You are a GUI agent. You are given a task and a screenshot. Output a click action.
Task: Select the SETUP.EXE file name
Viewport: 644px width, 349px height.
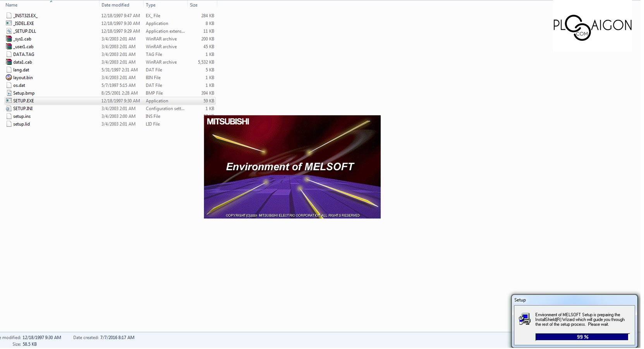coord(24,101)
